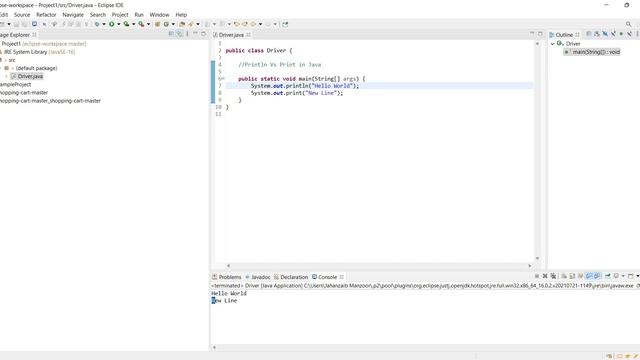Viewport: 640px width, 360px height.
Task: Click the Coverage run icon
Action: 126,24
